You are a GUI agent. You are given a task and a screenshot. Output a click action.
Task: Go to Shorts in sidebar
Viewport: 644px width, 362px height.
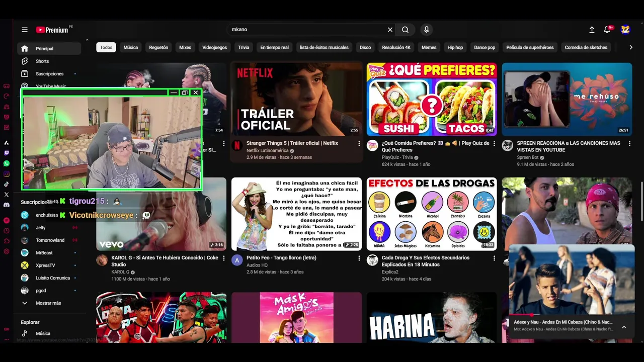[49, 61]
